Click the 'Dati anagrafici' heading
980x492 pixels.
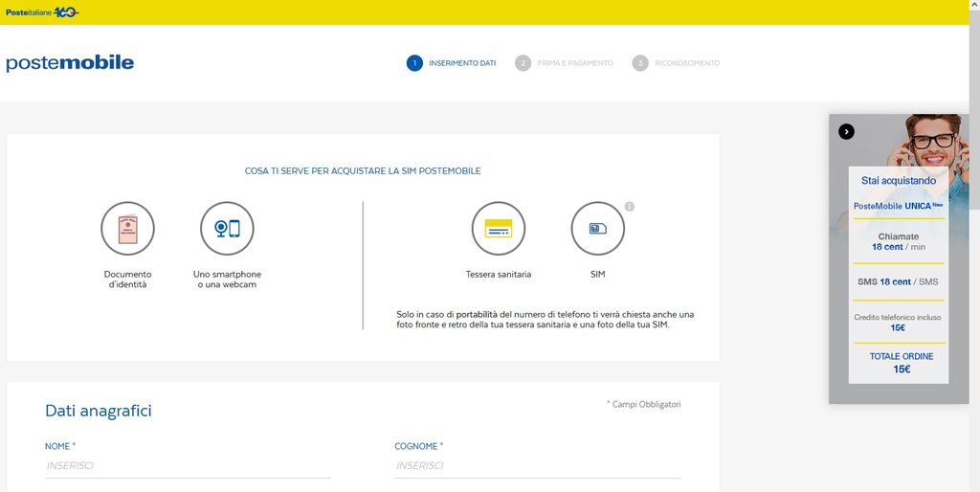pos(99,411)
